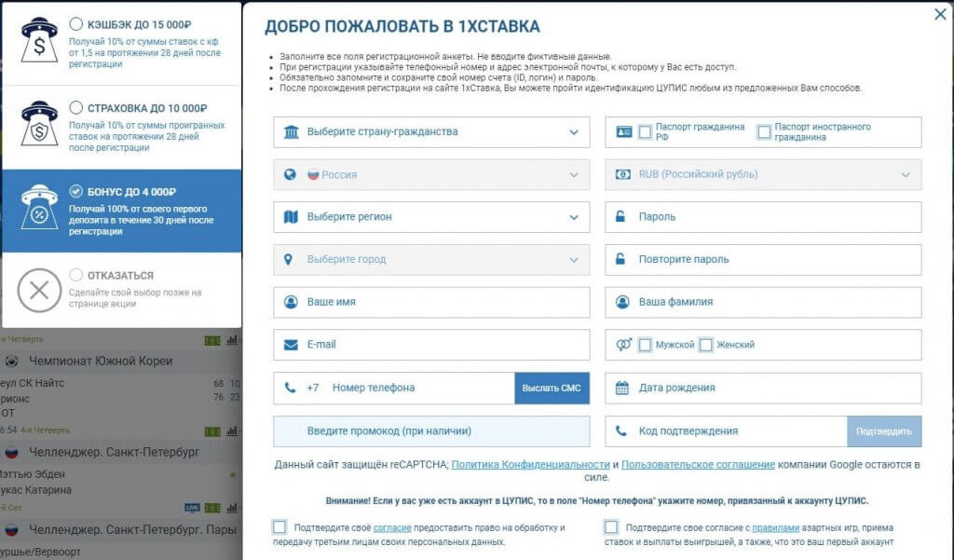Focus the Код подтверждения field
Viewport: 954px width, 560px height.
pyautogui.click(x=726, y=431)
